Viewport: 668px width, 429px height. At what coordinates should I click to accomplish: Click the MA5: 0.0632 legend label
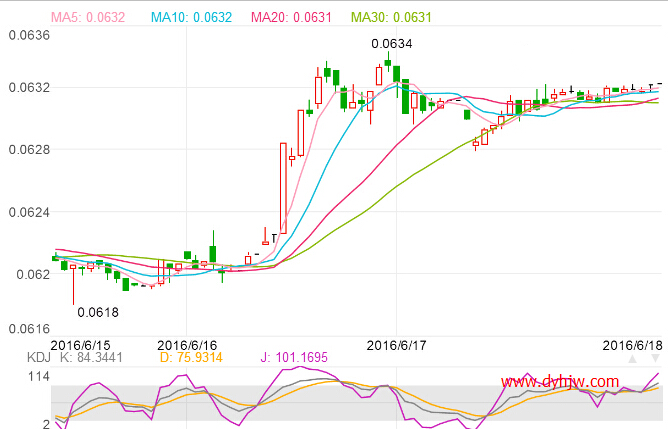(88, 17)
